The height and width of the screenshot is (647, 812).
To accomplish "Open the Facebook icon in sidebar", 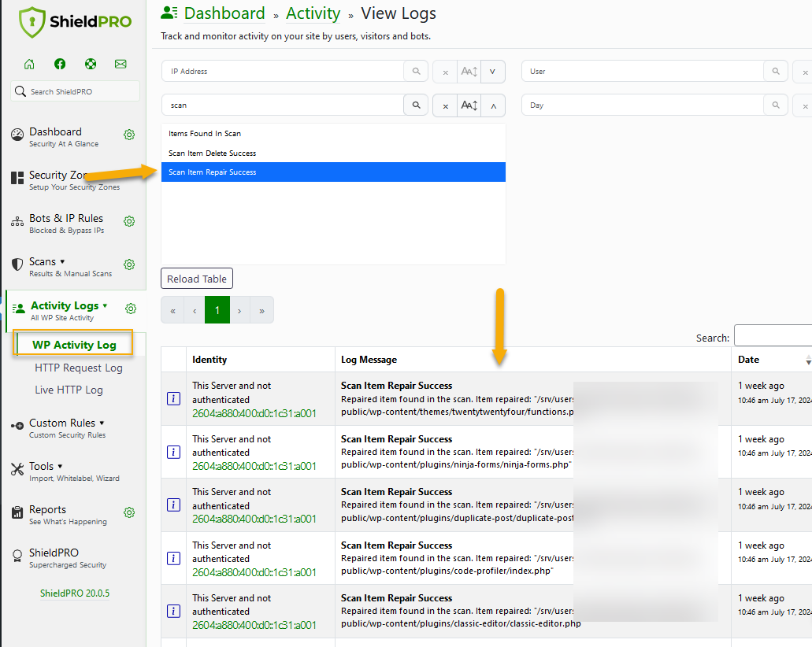I will [60, 65].
